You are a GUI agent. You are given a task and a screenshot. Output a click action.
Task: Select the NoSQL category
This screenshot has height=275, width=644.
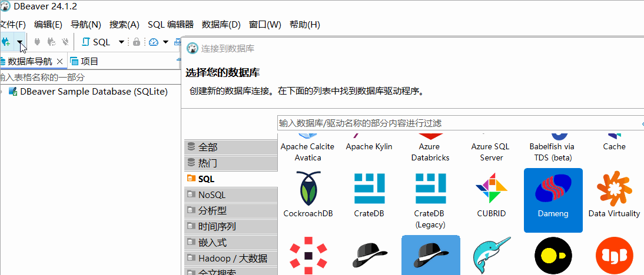(231, 194)
